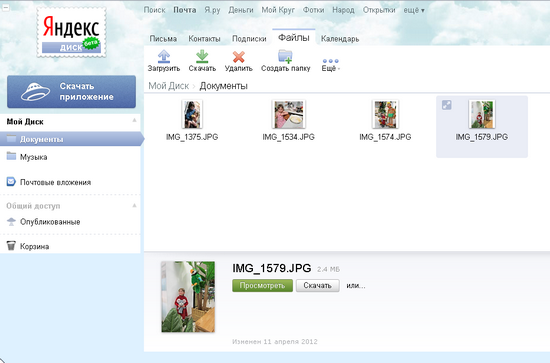Click the green Просмотреть button
This screenshot has height=363, width=550.
[262, 285]
